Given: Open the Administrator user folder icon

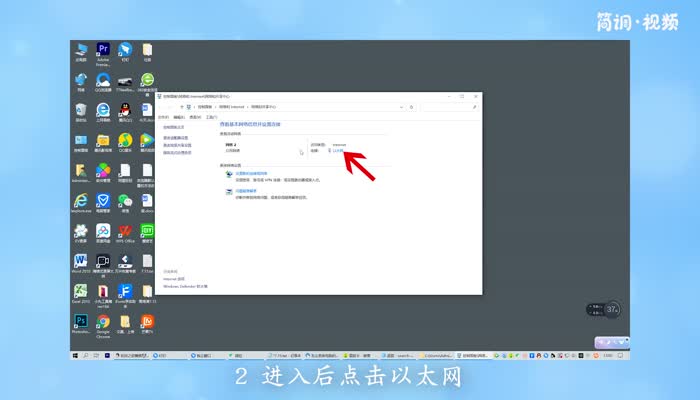Looking at the screenshot, I should (81, 173).
